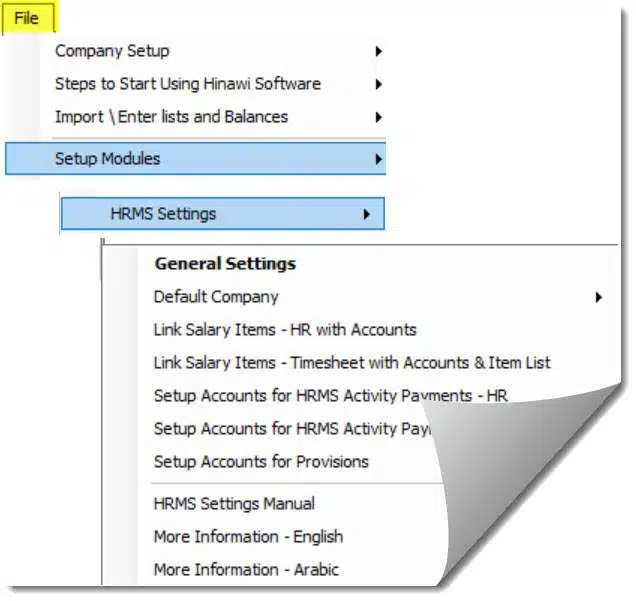Choose Setup Accounts for HRMS Activity Payments - HR
Image resolution: width=636 pixels, height=601 pixels.
pyautogui.click(x=331, y=396)
